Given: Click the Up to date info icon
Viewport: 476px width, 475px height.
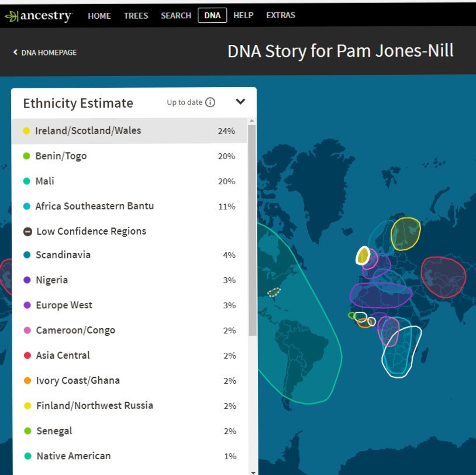Looking at the screenshot, I should [x=212, y=102].
